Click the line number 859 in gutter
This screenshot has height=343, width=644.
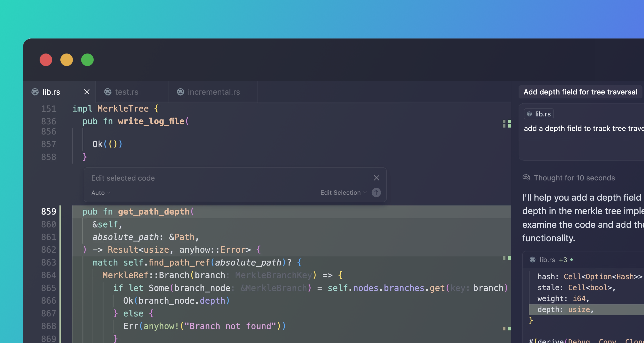coord(49,212)
